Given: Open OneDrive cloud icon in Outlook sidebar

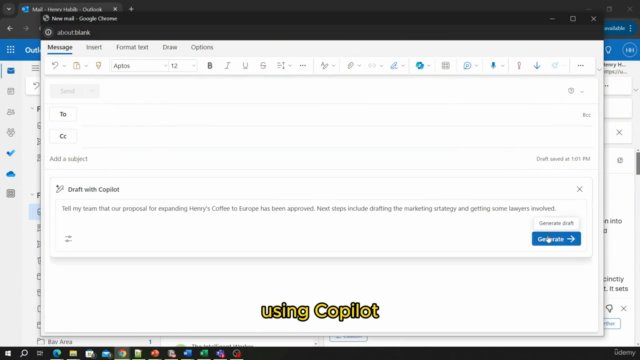Looking at the screenshot, I should click(11, 174).
